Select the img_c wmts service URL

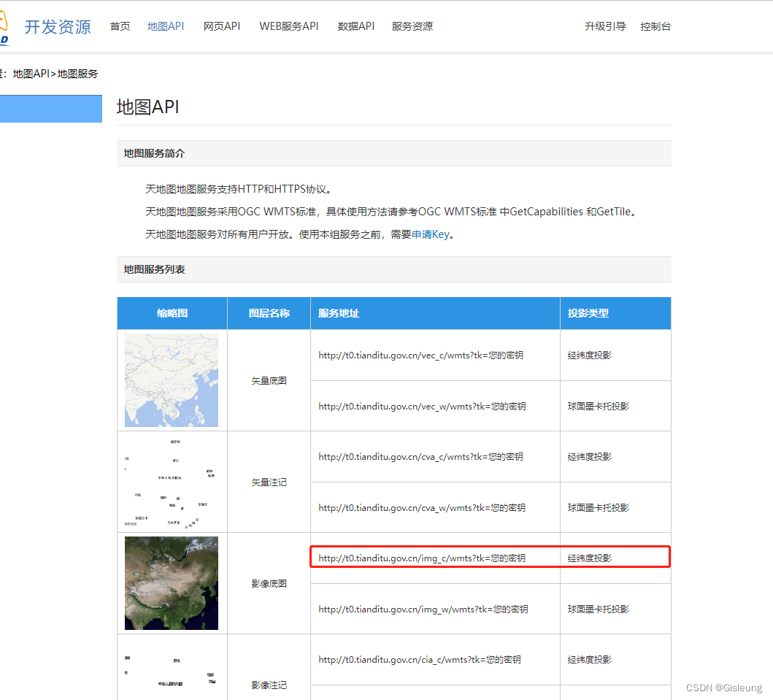[422, 558]
